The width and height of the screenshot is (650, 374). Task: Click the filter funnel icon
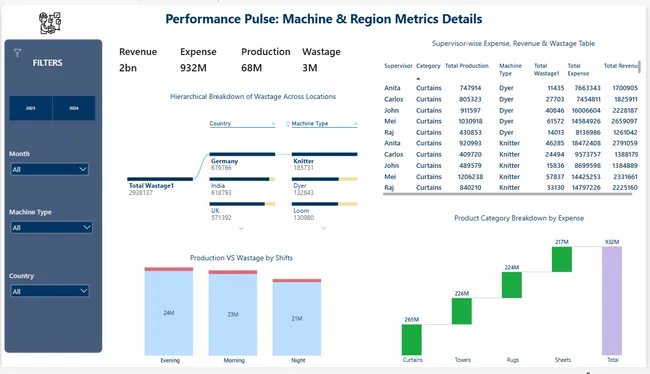pos(17,53)
